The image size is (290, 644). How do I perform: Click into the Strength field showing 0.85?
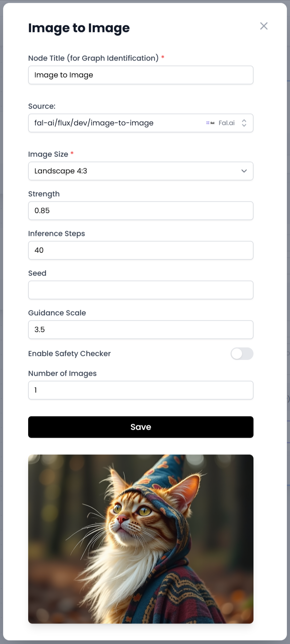point(140,210)
